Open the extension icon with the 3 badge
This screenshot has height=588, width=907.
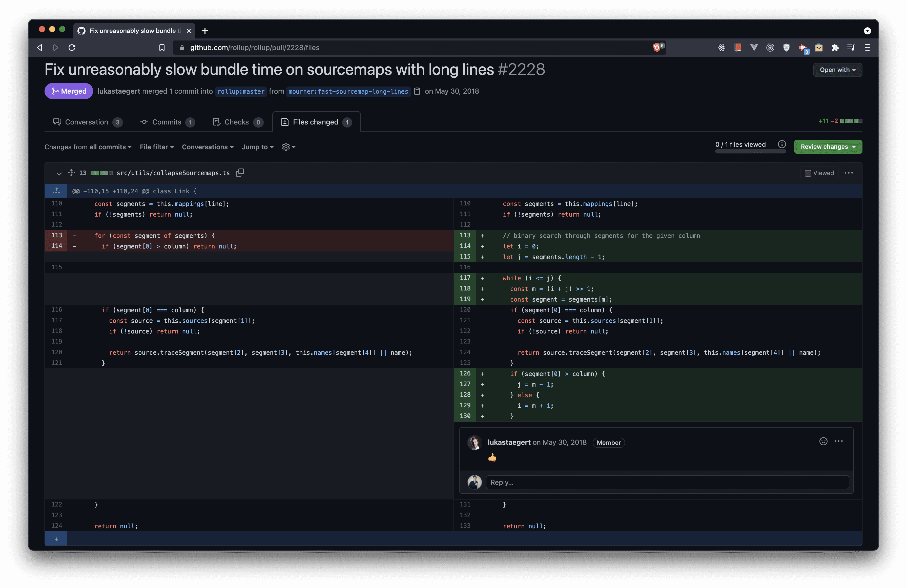(x=803, y=48)
